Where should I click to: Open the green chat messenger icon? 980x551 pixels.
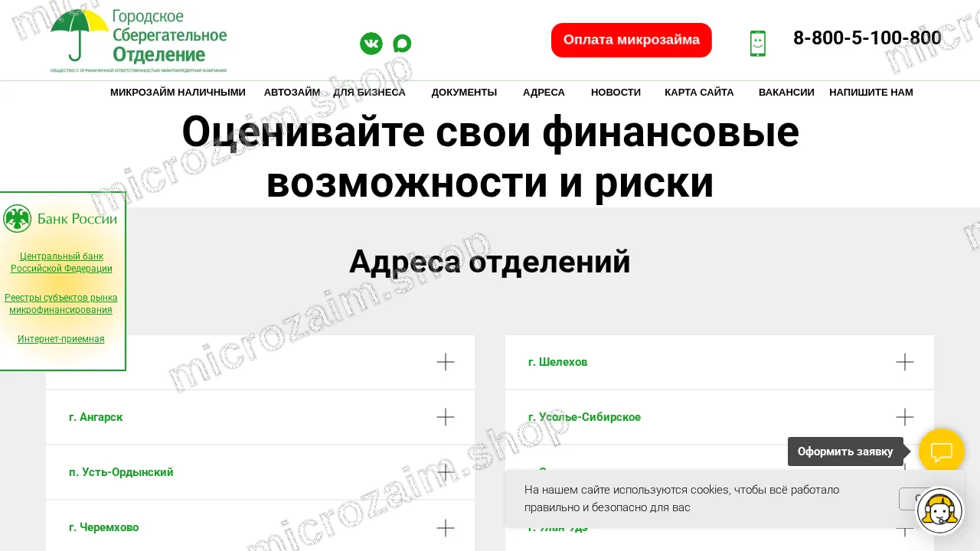402,44
